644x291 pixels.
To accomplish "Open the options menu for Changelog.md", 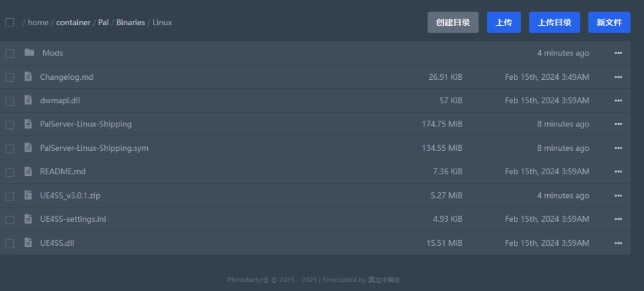I will click(618, 77).
